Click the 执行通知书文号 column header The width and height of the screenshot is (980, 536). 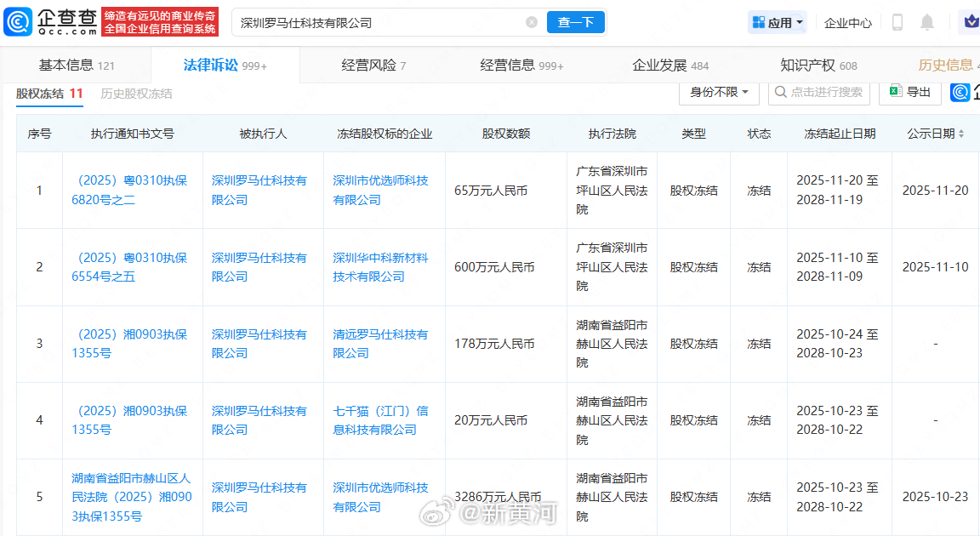(x=133, y=134)
